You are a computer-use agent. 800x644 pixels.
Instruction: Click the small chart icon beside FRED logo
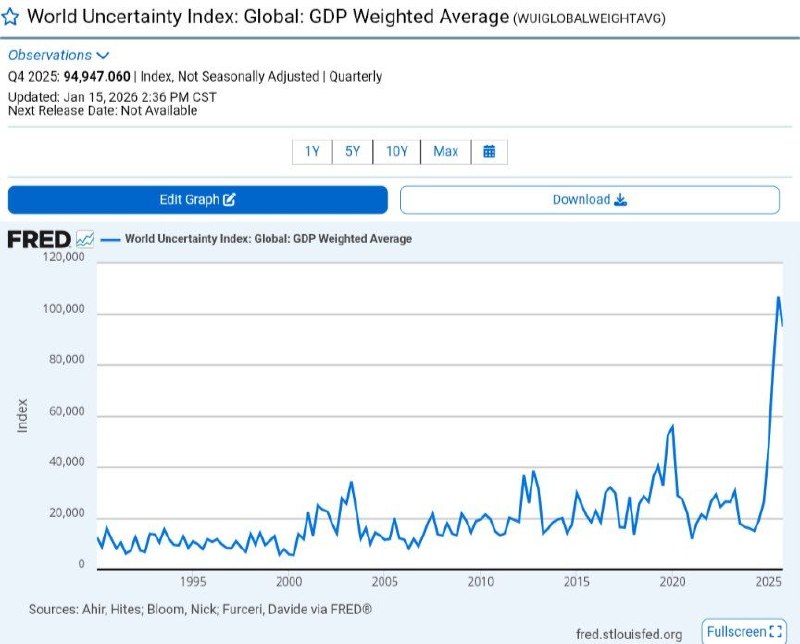tap(85, 239)
